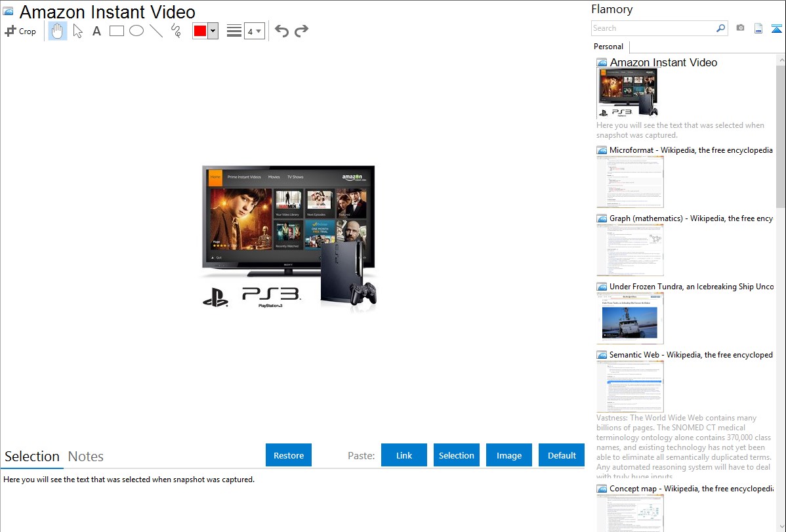This screenshot has height=532, width=786.
Task: Select the Crop tool
Action: coord(20,31)
